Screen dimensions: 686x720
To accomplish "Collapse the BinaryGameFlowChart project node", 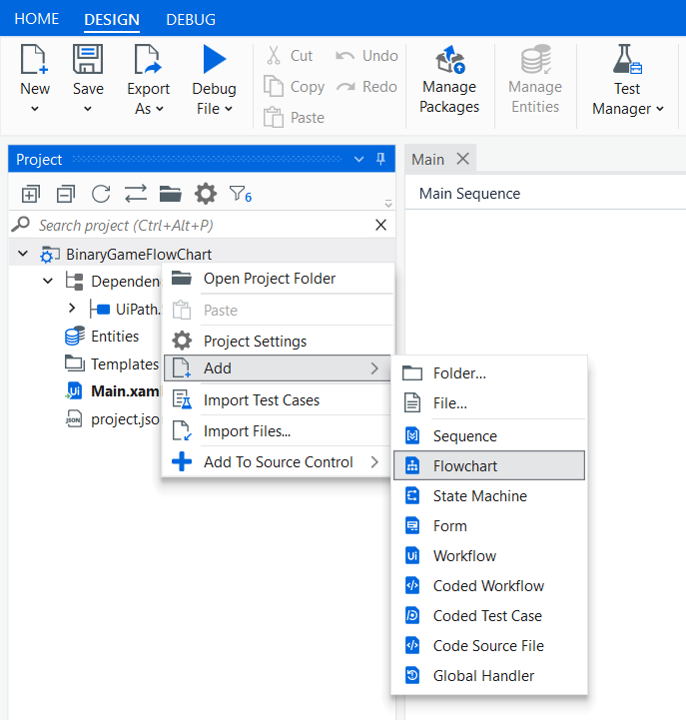I will pos(22,253).
